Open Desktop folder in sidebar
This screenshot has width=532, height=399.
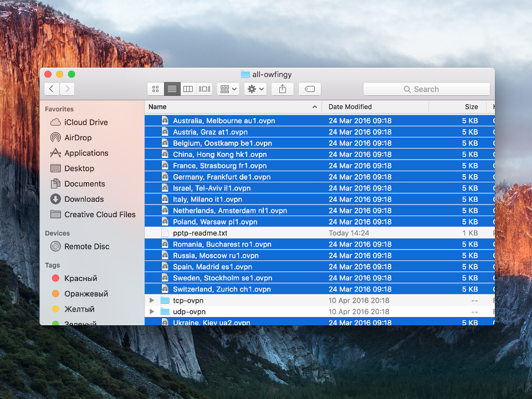pyautogui.click(x=72, y=168)
